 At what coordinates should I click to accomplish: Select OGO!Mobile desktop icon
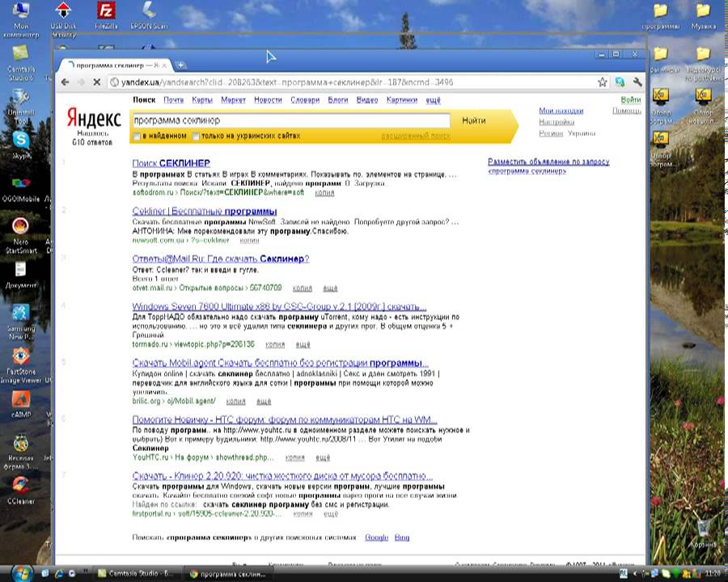pyautogui.click(x=21, y=189)
